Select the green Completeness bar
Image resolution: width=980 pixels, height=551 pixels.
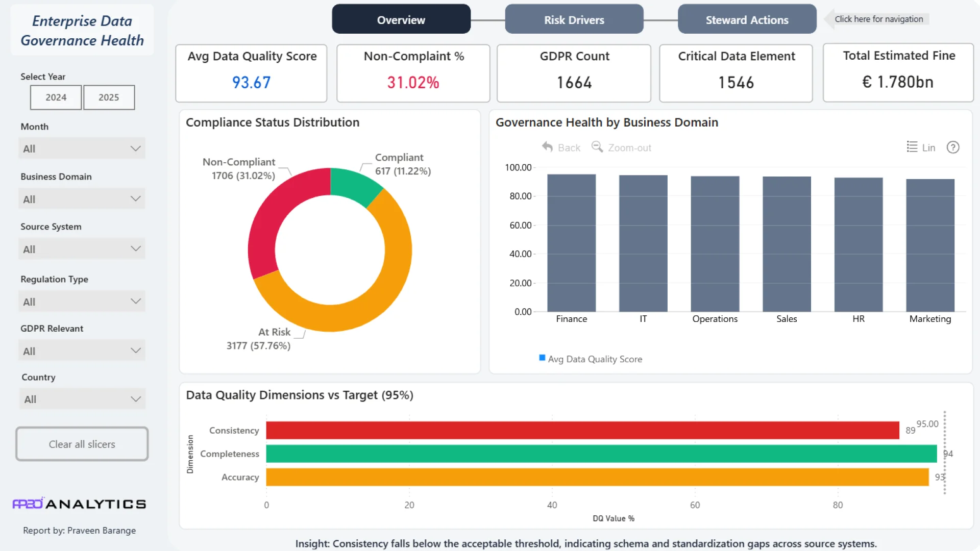point(601,454)
